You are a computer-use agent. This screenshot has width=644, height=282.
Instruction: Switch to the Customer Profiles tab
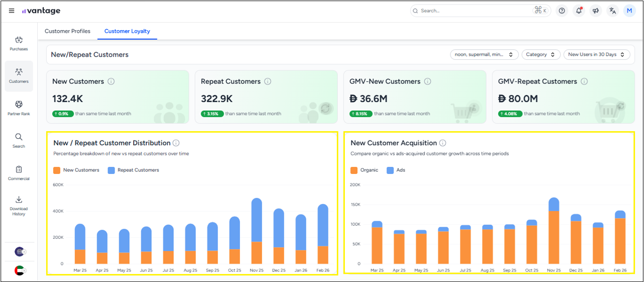(x=67, y=31)
